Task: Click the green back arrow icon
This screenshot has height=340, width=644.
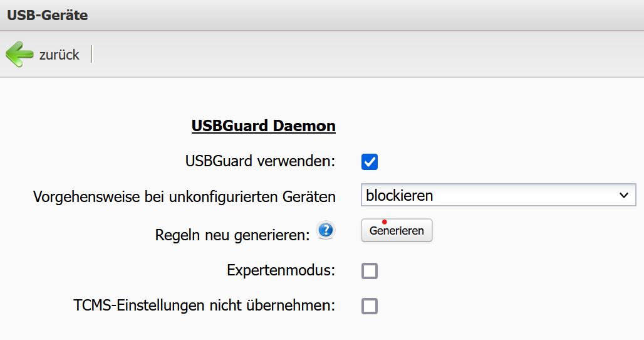Action: (x=19, y=55)
